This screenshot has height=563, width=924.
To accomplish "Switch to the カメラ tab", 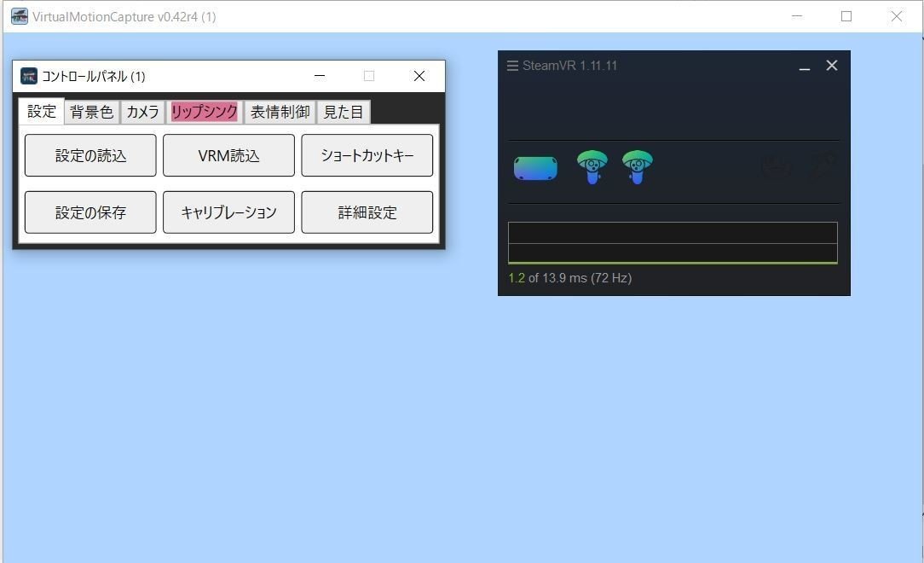I will click(x=141, y=111).
